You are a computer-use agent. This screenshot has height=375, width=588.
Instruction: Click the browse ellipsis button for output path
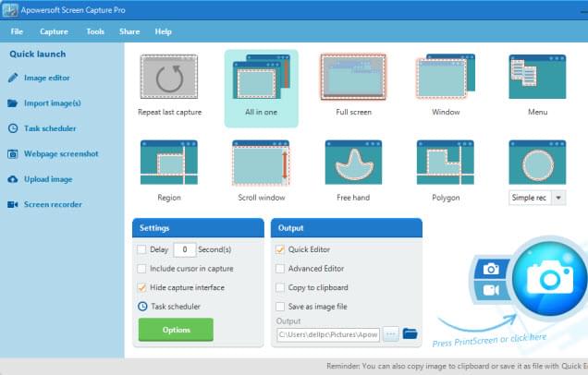coord(391,333)
